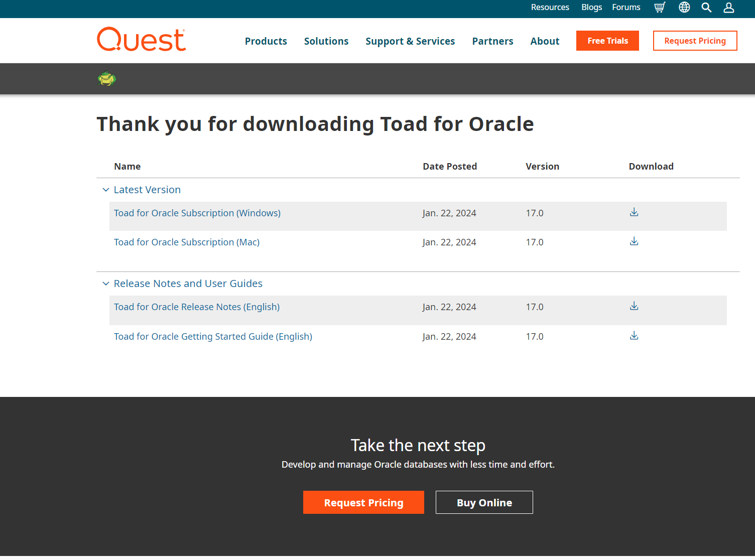The image size is (755, 560).
Task: Click the Quest logo
Action: [141, 39]
